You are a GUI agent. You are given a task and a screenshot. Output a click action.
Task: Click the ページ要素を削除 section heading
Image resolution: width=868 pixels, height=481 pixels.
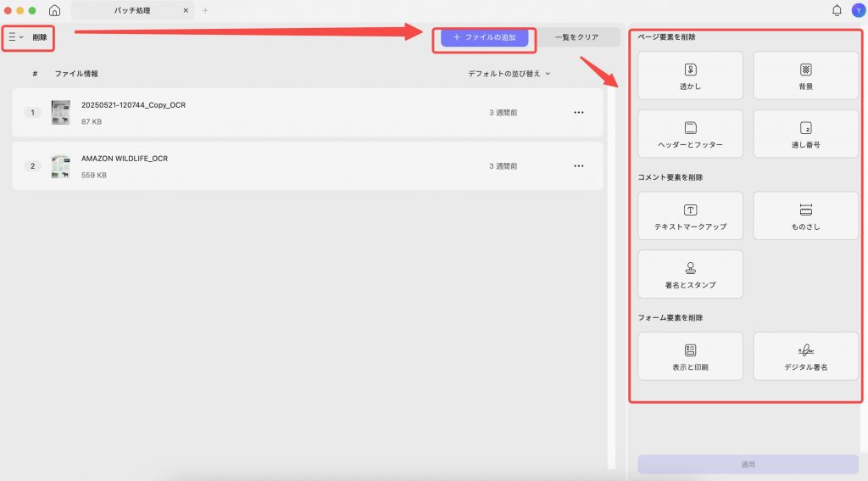(666, 37)
